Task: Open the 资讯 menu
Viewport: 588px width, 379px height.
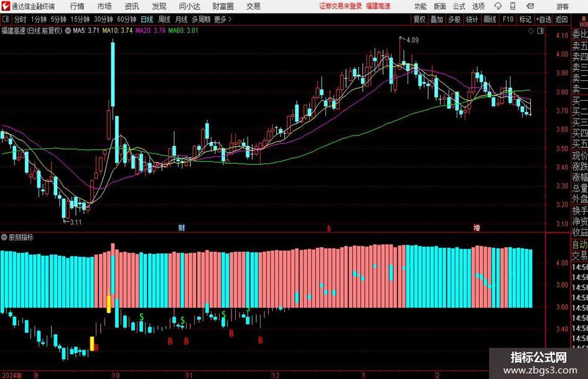Action: 132,6
